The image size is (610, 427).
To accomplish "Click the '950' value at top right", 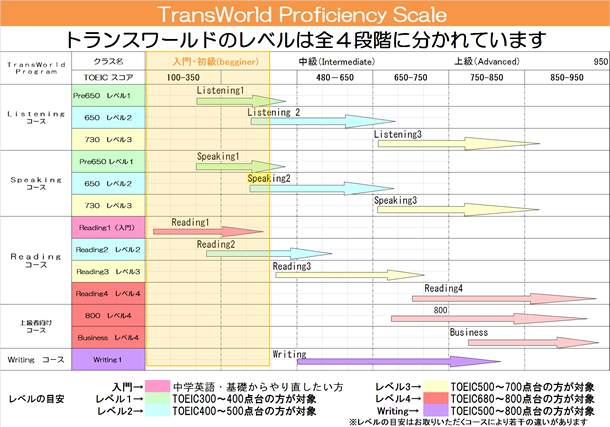I will [x=601, y=61].
